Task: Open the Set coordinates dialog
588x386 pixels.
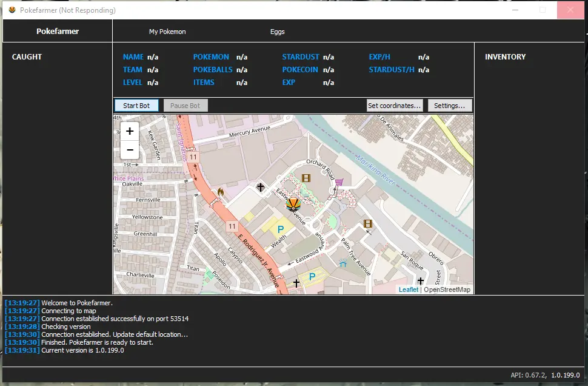Action: 395,106
